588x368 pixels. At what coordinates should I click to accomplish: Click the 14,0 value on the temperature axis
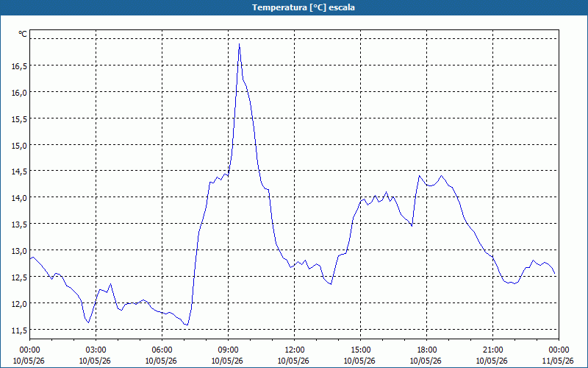coord(19,197)
